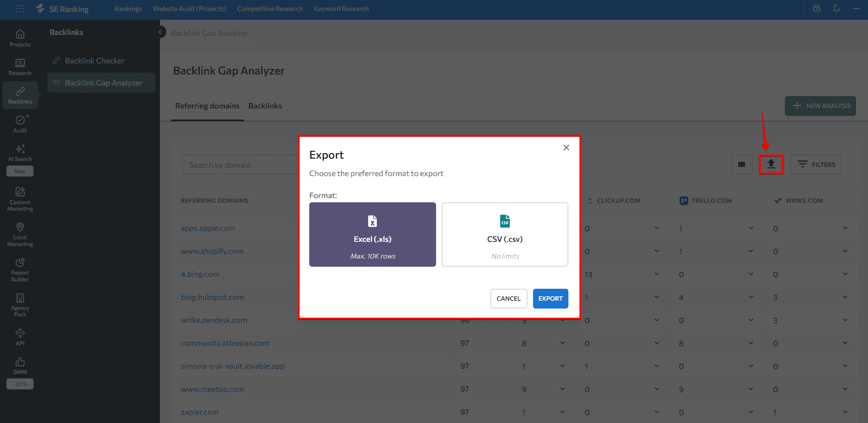Viewport: 868px width, 423px height.
Task: Open Audit section in sidebar
Action: click(20, 124)
